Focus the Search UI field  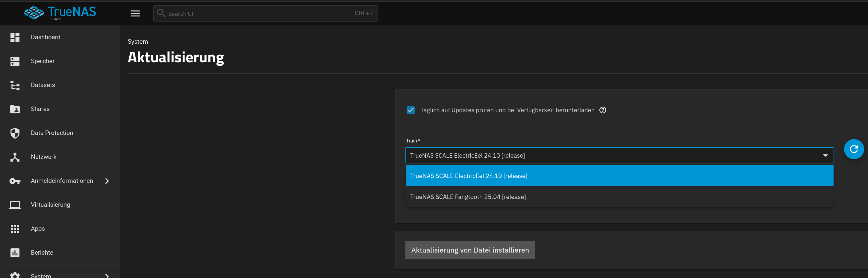[265, 13]
